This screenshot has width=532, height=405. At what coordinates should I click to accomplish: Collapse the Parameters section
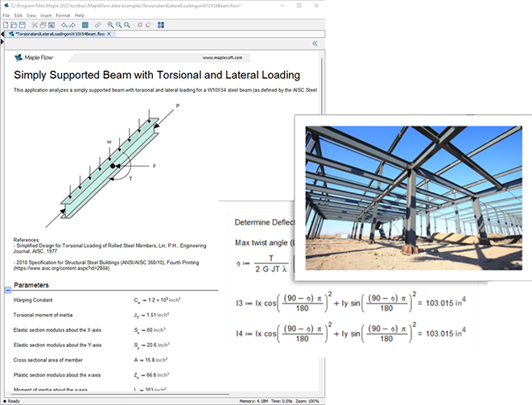tap(8, 290)
